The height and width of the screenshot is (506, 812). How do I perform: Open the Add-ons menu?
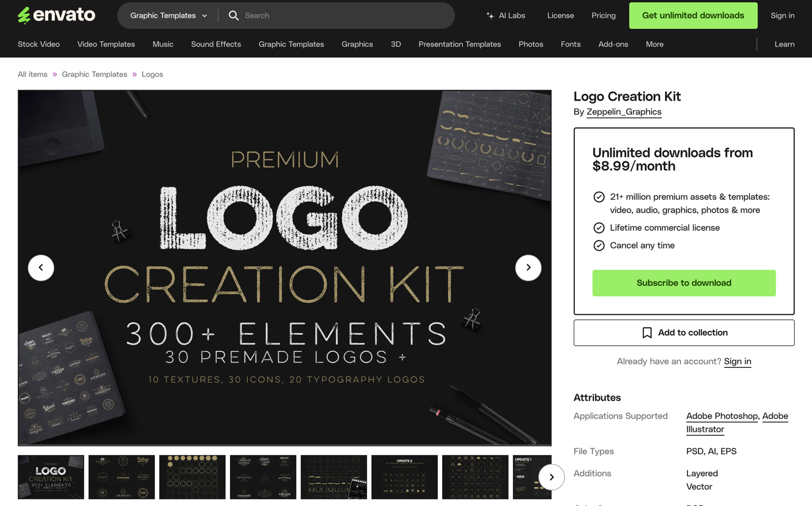613,44
